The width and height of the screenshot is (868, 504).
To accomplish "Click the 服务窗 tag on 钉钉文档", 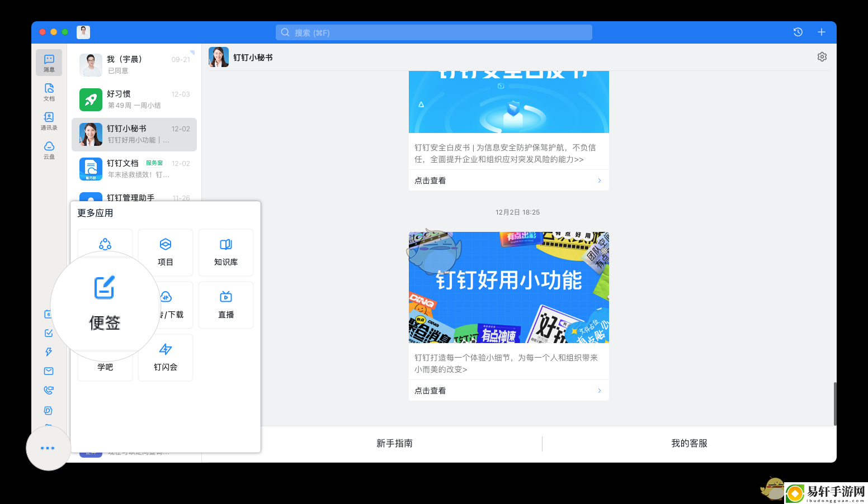I will point(154,163).
